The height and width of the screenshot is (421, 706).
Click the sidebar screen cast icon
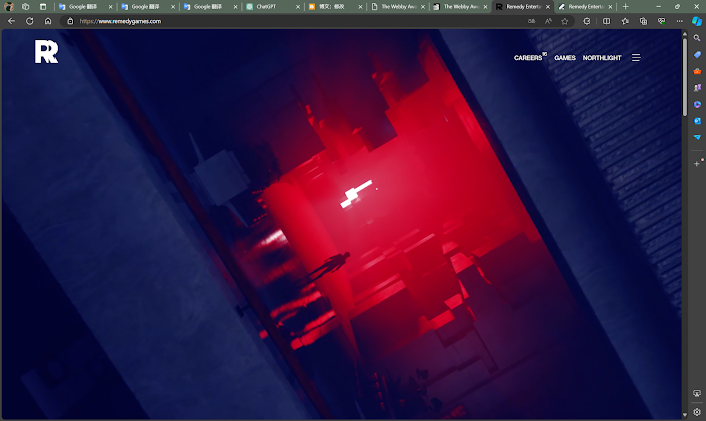[x=697, y=394]
